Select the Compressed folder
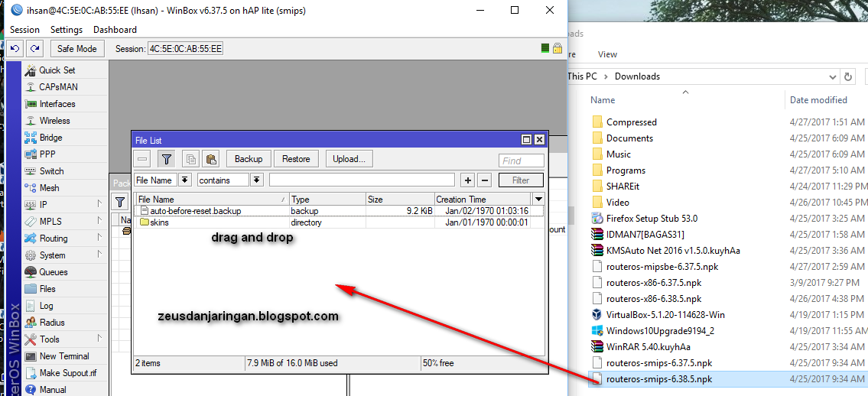The height and width of the screenshot is (396, 868). coord(632,122)
